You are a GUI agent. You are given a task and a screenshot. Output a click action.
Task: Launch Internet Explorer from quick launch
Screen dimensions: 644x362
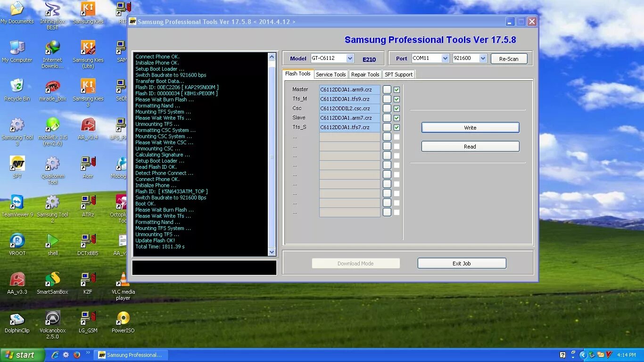55,355
